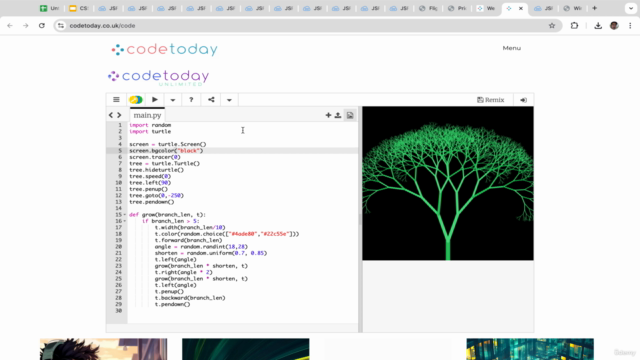
Task: Click the site info icon in address bar
Action: click(x=61, y=26)
